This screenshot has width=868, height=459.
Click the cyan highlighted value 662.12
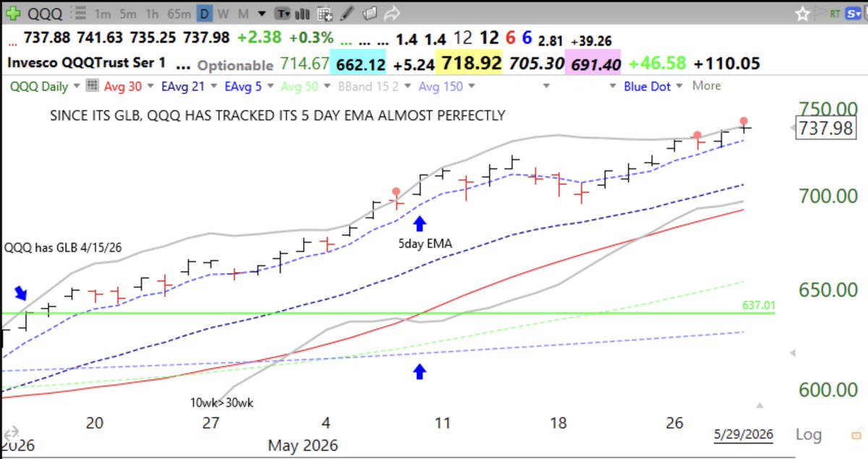click(359, 64)
